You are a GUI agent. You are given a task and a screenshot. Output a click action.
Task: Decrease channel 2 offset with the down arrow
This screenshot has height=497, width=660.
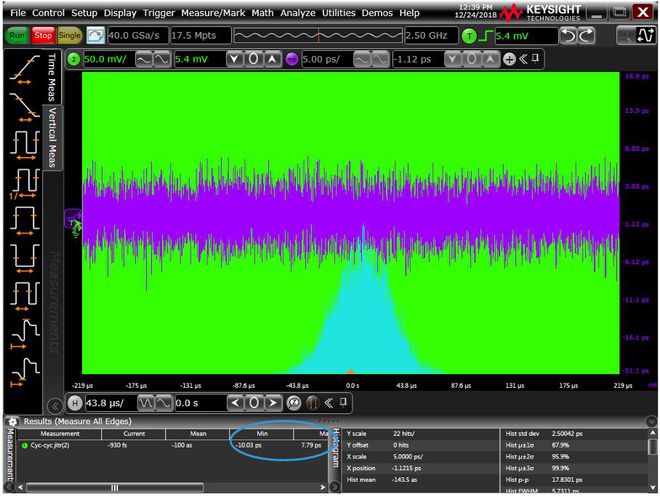[x=235, y=59]
